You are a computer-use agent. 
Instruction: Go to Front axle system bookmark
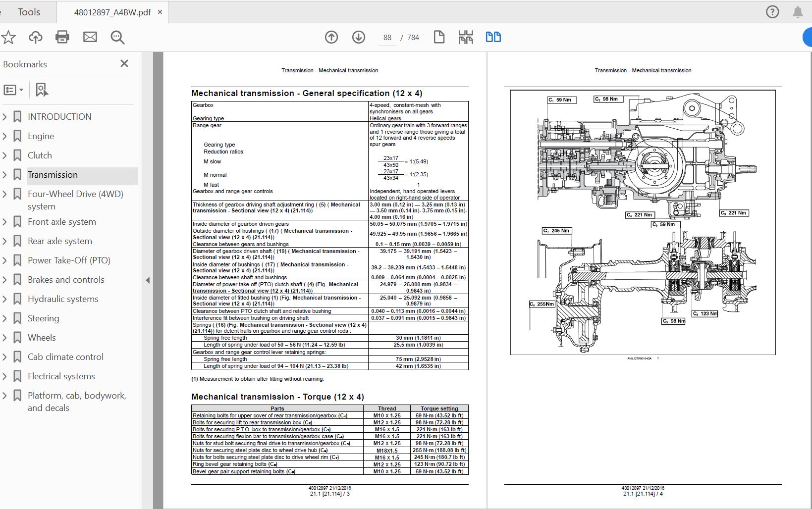62,222
